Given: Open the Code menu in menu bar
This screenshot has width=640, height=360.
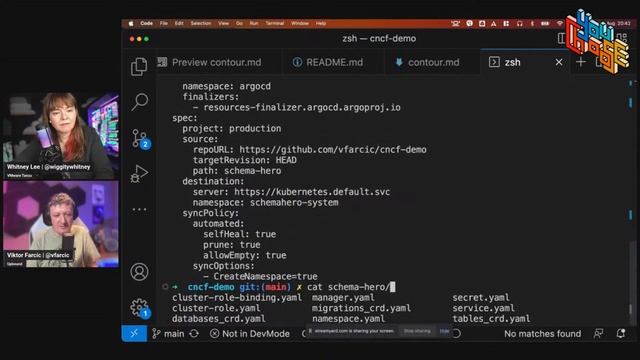Looking at the screenshot, I should click(x=146, y=24).
